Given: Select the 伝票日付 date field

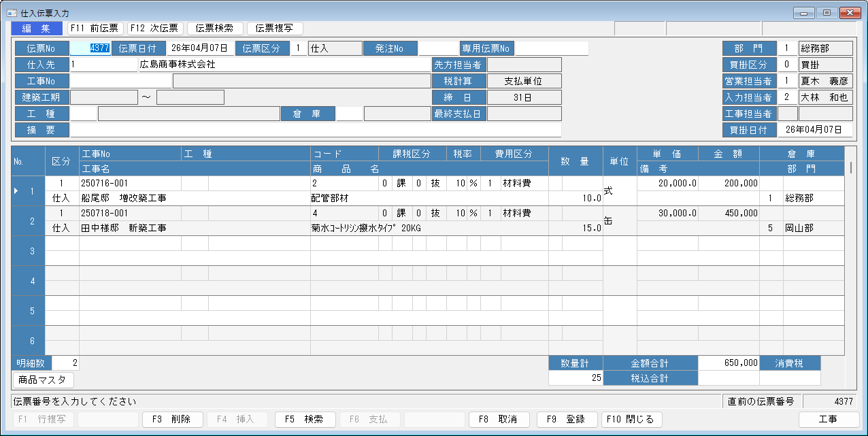Looking at the screenshot, I should click(199, 48).
